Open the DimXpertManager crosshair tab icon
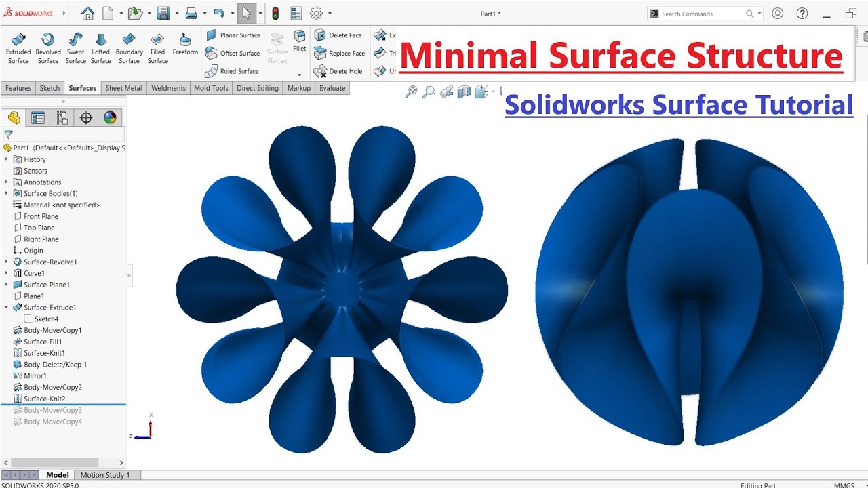Screen dimensions: 868x488 click(x=86, y=118)
